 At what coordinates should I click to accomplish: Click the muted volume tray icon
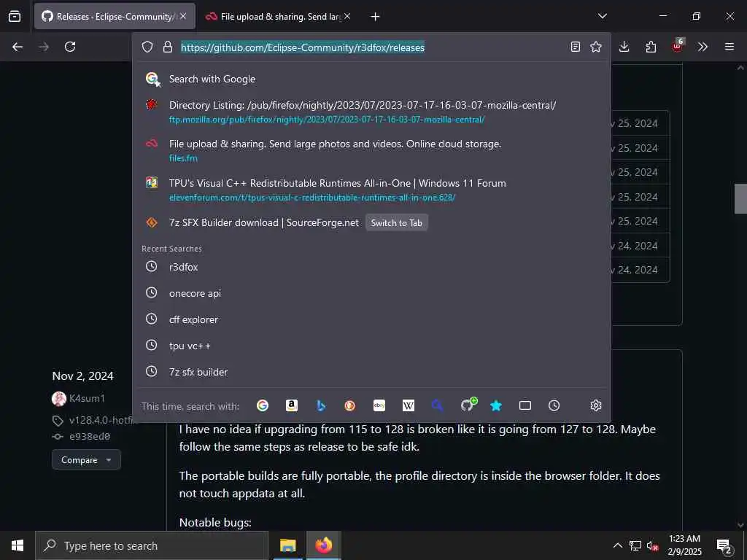653,545
